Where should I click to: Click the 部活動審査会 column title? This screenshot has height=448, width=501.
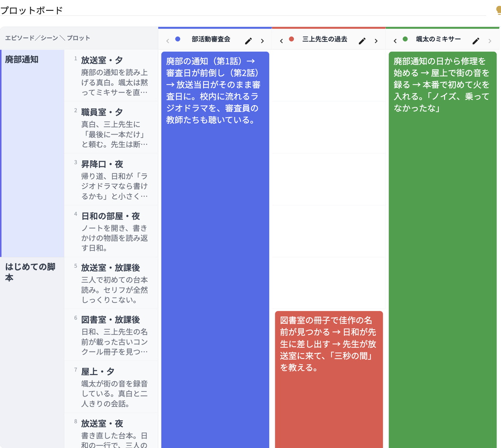pos(211,39)
